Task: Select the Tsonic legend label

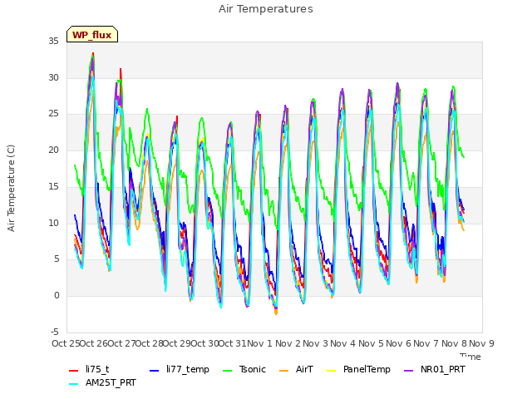Action: click(253, 369)
